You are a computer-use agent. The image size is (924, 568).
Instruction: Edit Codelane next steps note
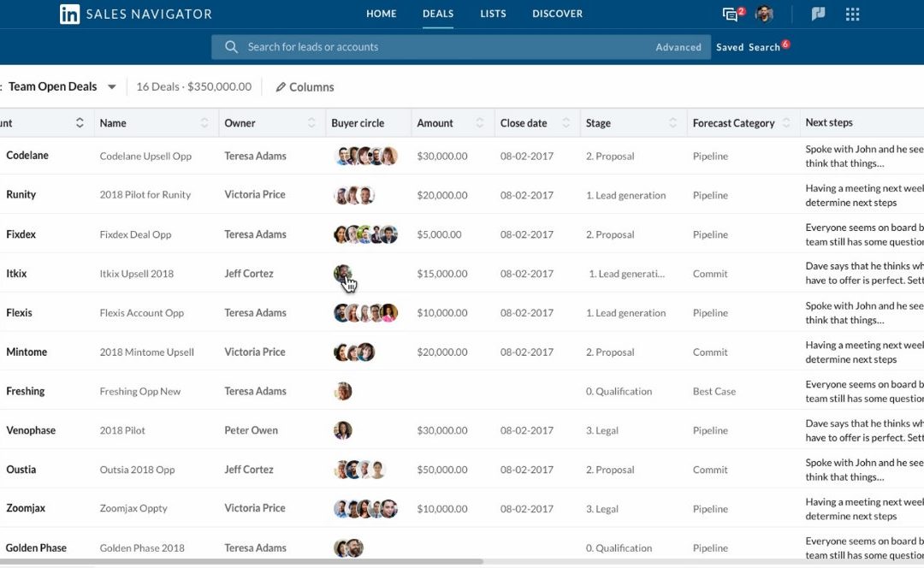tap(864, 157)
